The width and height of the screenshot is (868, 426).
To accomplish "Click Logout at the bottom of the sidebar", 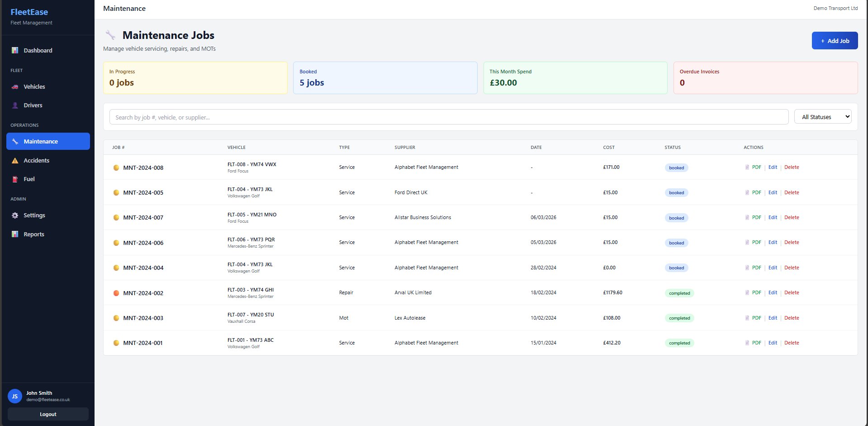I will pyautogui.click(x=48, y=414).
